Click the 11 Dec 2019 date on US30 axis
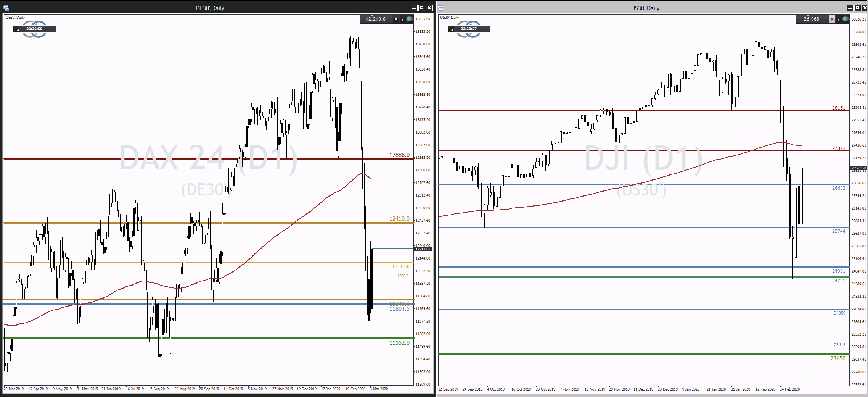Screen dimensions: 868x397 tap(643, 389)
